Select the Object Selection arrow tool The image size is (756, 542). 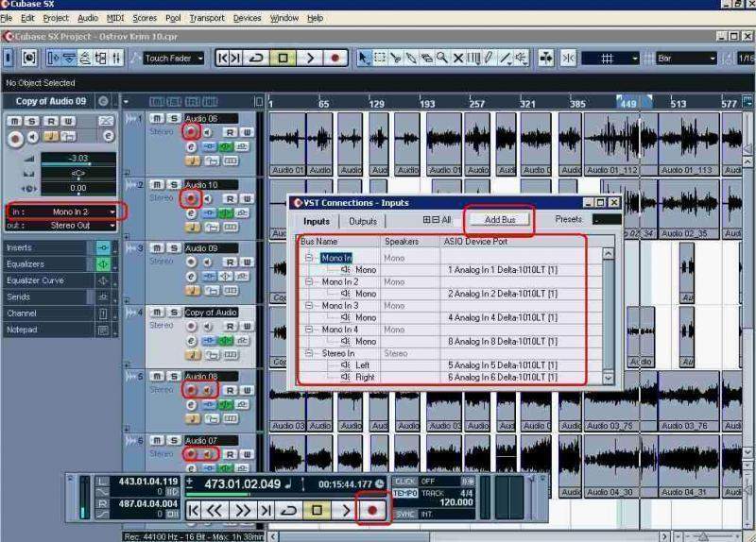365,59
